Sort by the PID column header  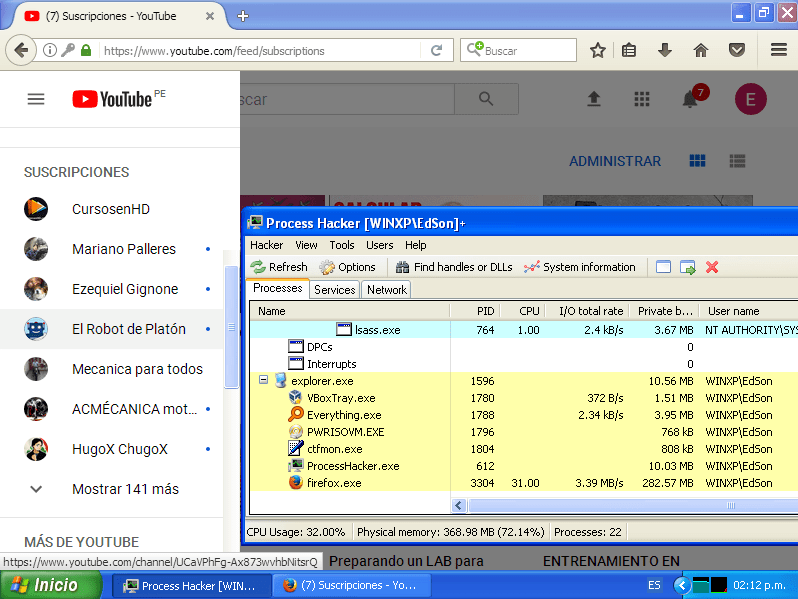pyautogui.click(x=476, y=311)
